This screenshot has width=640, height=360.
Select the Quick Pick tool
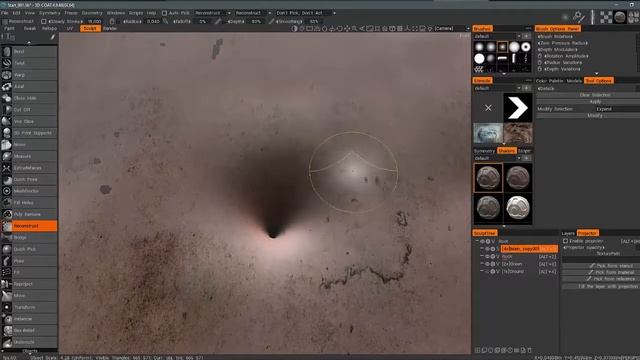pyautogui.click(x=29, y=249)
